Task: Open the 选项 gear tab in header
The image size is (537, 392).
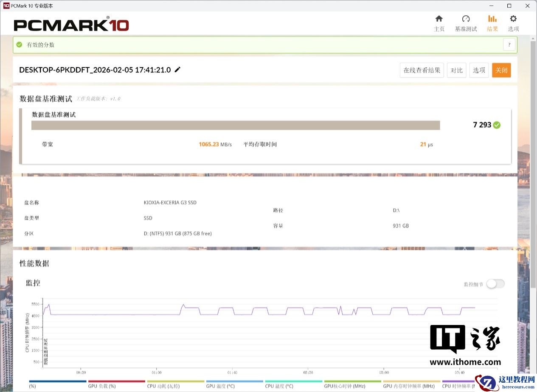Action: click(x=513, y=23)
